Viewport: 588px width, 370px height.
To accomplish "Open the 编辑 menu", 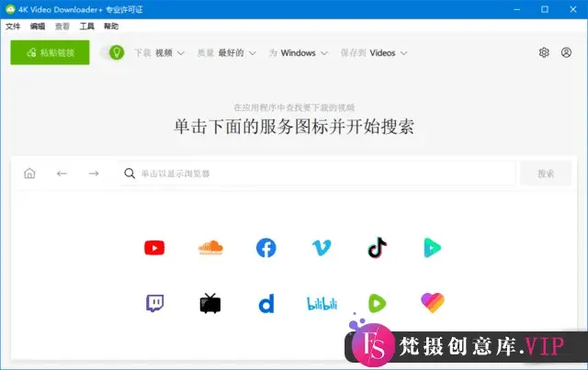I will tap(38, 27).
